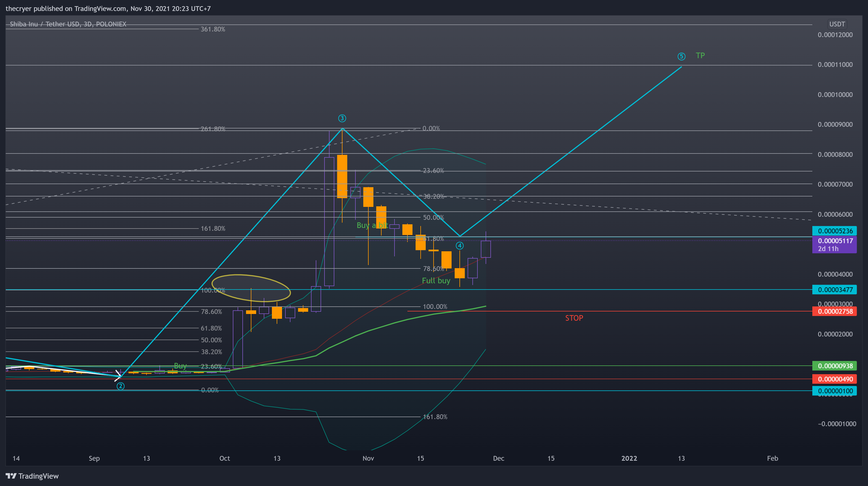This screenshot has height=486, width=868.
Task: Click the '2d 11h' candle countdown
Action: [x=828, y=248]
